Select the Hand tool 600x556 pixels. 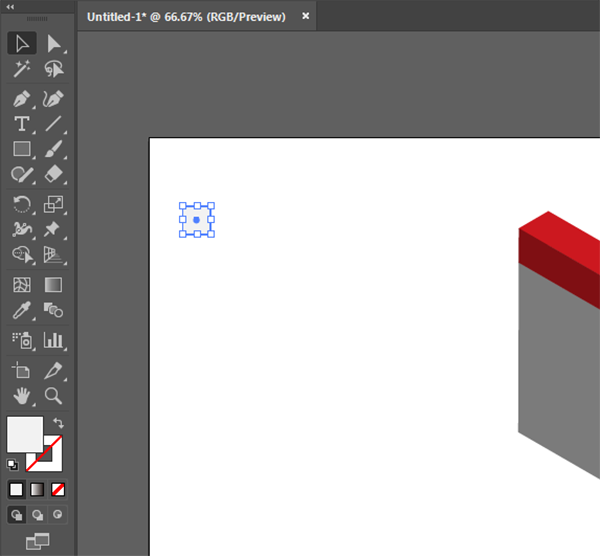pyautogui.click(x=21, y=395)
